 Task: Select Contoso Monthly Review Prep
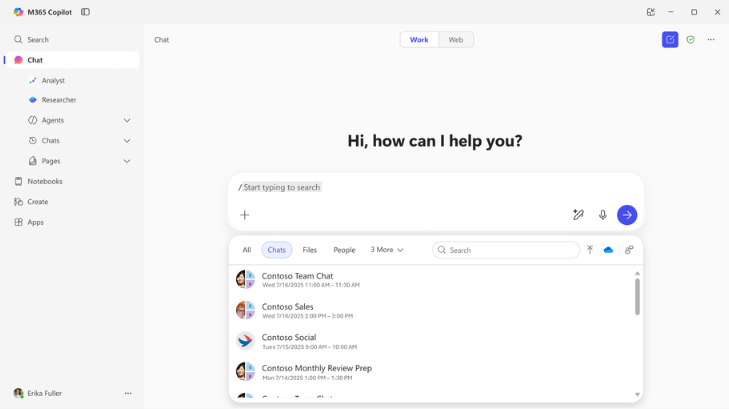(432, 372)
